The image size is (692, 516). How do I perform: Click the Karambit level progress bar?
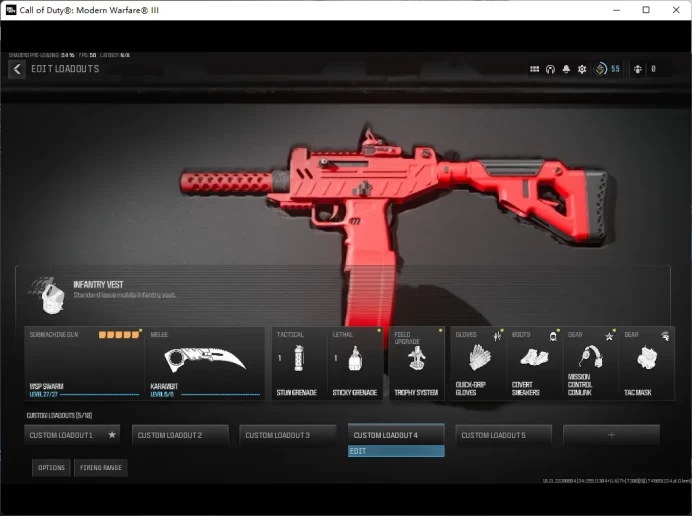pos(220,394)
